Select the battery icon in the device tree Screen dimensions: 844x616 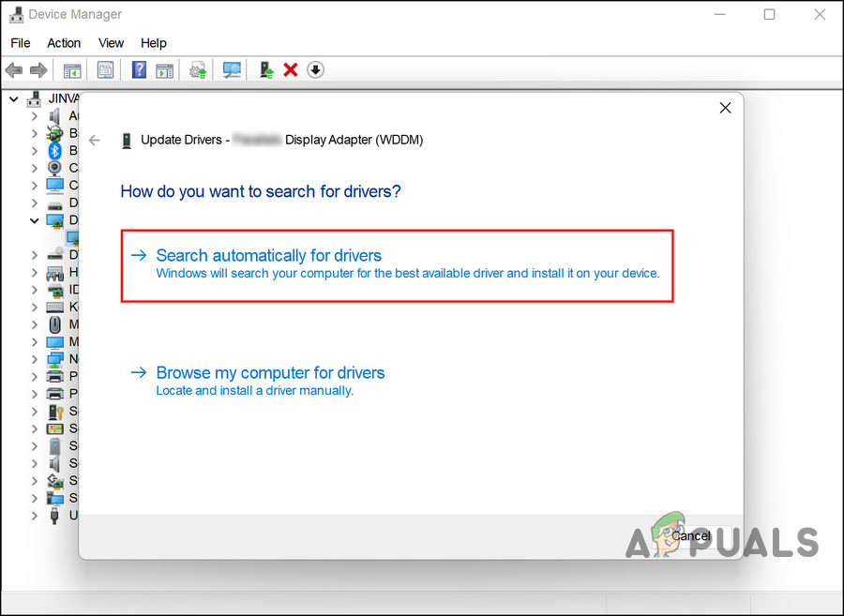pyautogui.click(x=54, y=133)
